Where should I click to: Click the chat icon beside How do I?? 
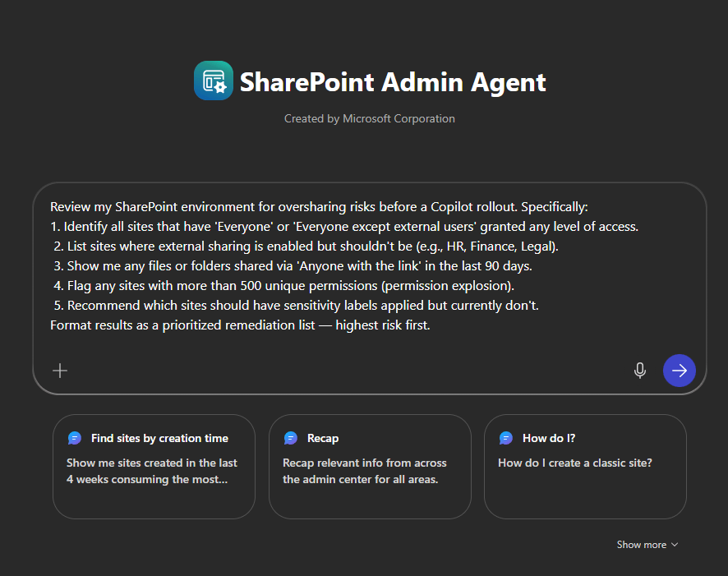click(506, 438)
